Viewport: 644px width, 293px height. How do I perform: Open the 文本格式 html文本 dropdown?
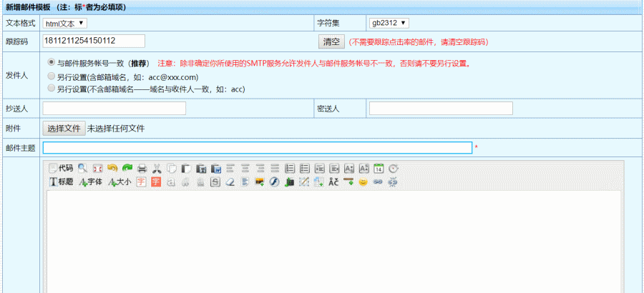64,24
